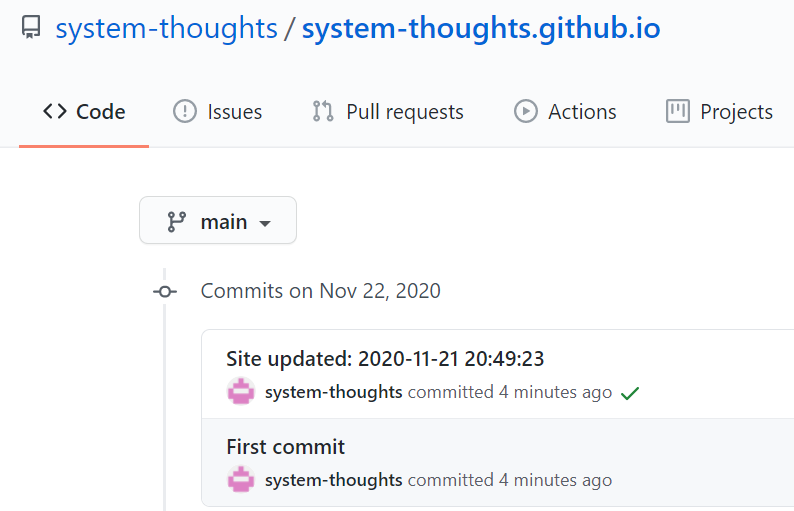Open the Site updated commit message
Viewport: 794px width, 511px height.
tap(385, 359)
